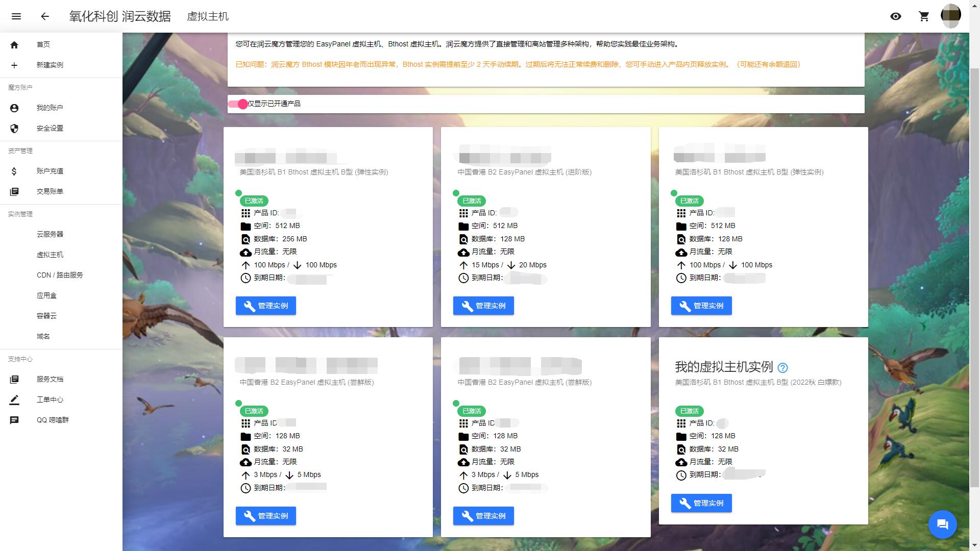The width and height of the screenshot is (980, 551).
Task: Open 云服务器 in sidebar
Action: tap(61, 234)
